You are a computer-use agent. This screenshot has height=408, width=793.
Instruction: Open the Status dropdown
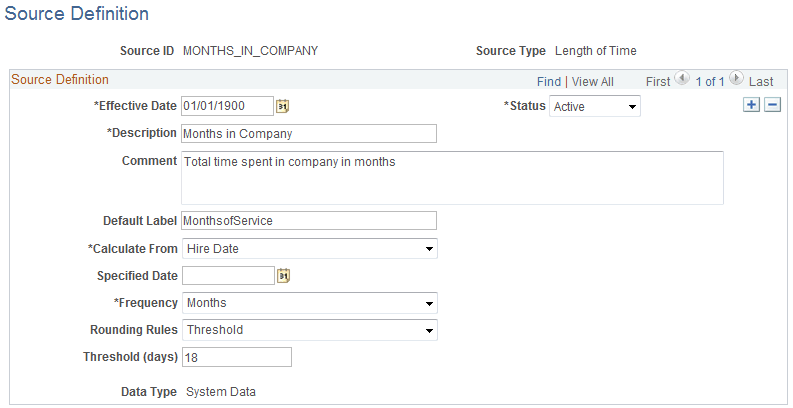[x=595, y=106]
